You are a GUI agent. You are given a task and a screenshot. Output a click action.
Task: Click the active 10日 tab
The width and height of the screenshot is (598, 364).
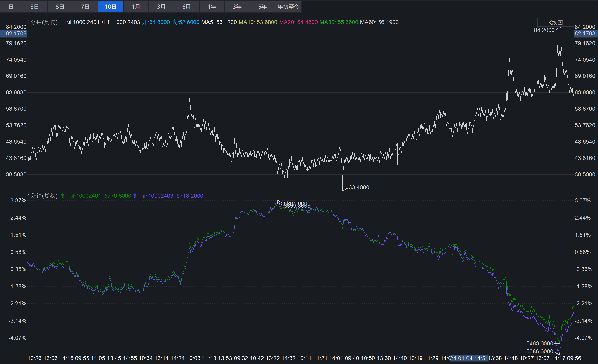tap(111, 7)
